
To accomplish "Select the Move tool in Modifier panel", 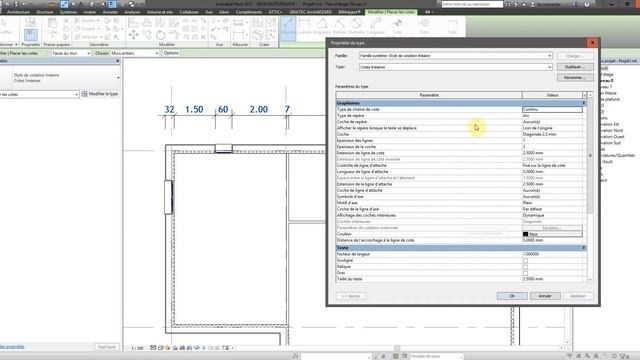I will [133, 35].
